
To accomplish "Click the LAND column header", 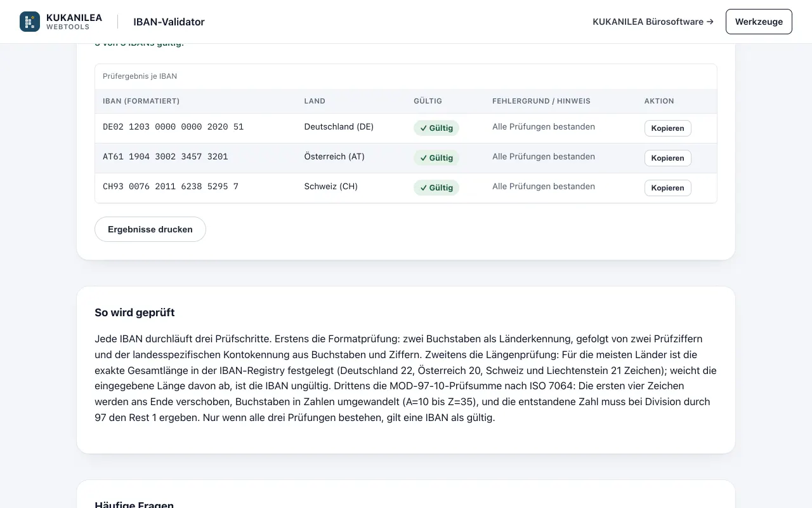I will pyautogui.click(x=315, y=101).
